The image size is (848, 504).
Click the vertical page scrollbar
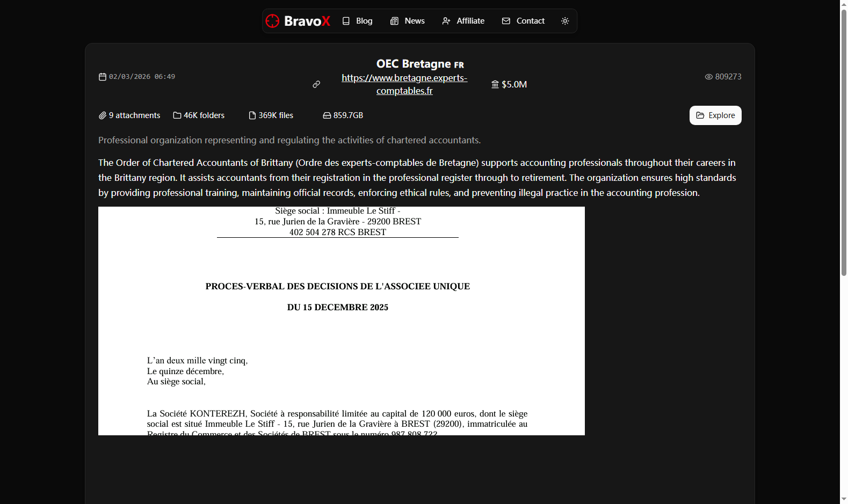click(844, 142)
